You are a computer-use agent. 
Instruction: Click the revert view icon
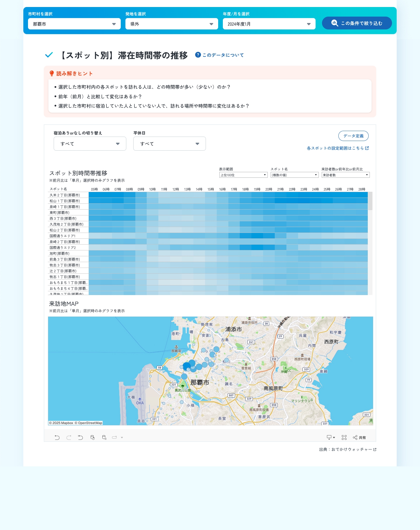pos(80,437)
